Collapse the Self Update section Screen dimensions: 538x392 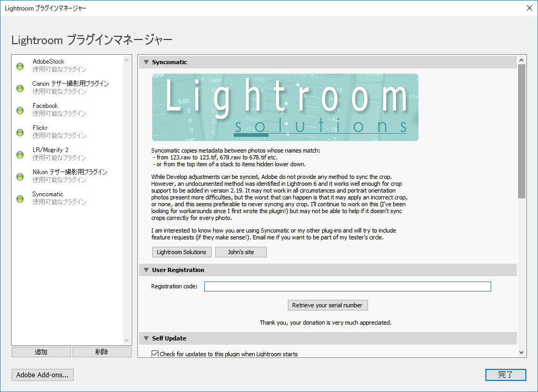146,338
